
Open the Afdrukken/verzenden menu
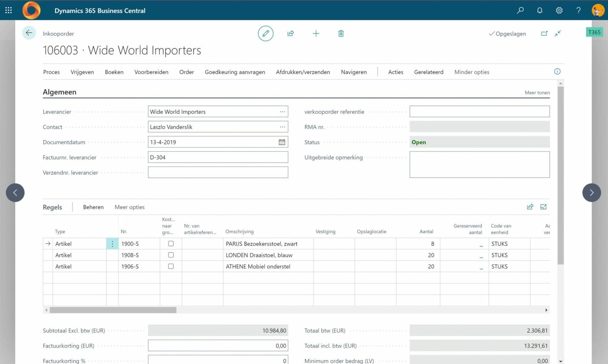[303, 72]
